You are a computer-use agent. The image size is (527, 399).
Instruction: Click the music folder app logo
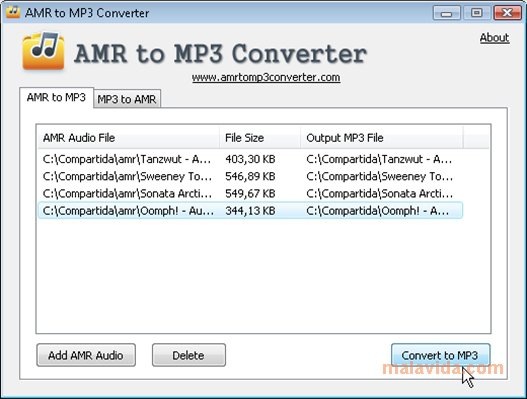click(x=43, y=51)
